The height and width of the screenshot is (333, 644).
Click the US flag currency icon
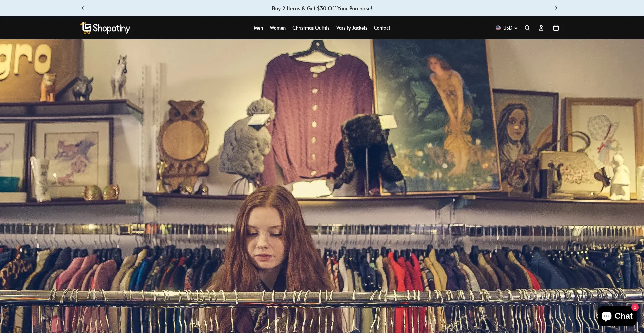tap(498, 28)
